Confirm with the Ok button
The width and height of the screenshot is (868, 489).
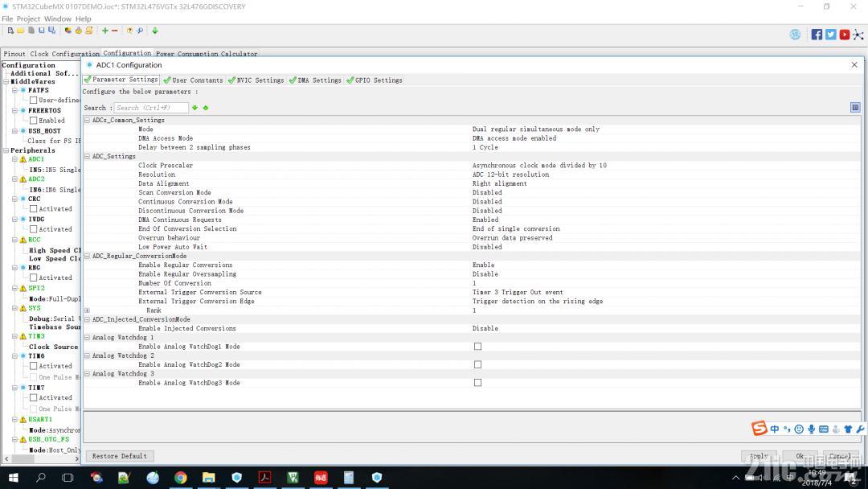[x=800, y=456]
